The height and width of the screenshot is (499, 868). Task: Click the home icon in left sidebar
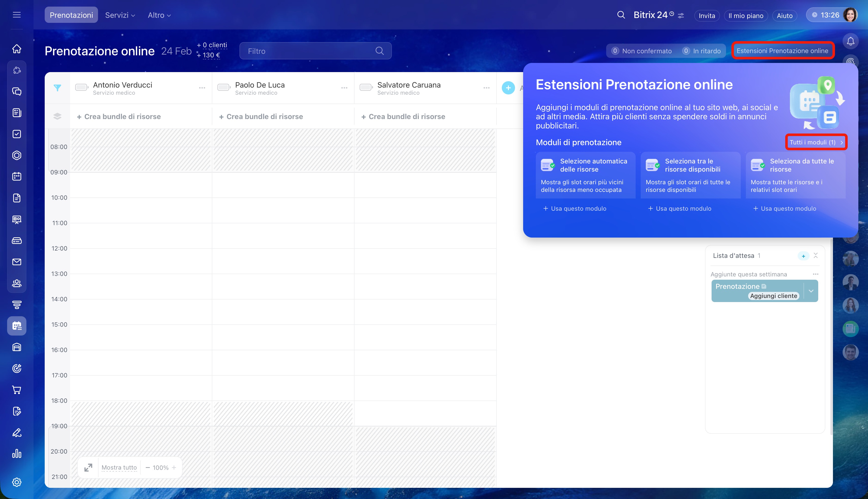pyautogui.click(x=17, y=49)
